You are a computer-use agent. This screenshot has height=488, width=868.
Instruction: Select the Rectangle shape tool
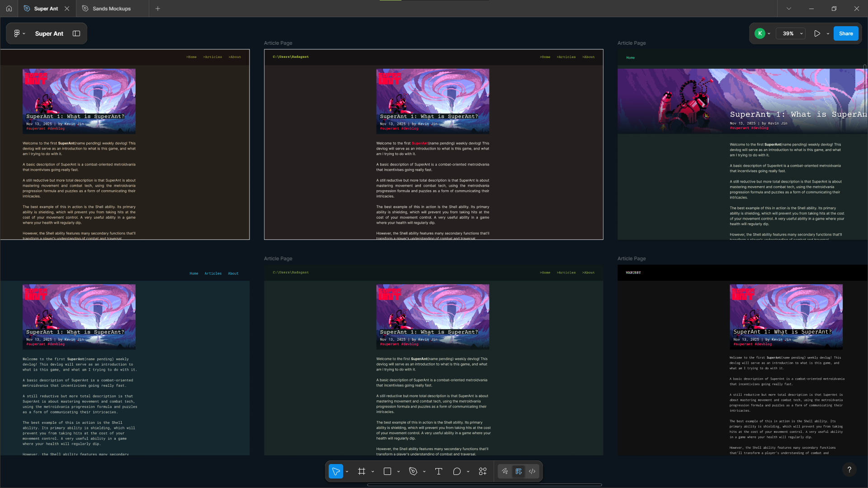click(387, 471)
